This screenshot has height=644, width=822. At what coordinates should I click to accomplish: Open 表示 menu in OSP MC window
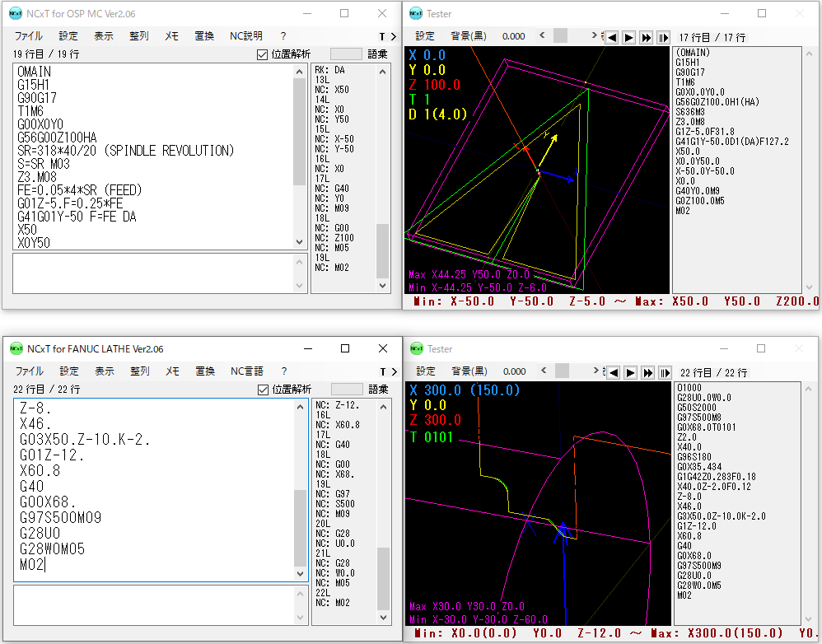(103, 36)
